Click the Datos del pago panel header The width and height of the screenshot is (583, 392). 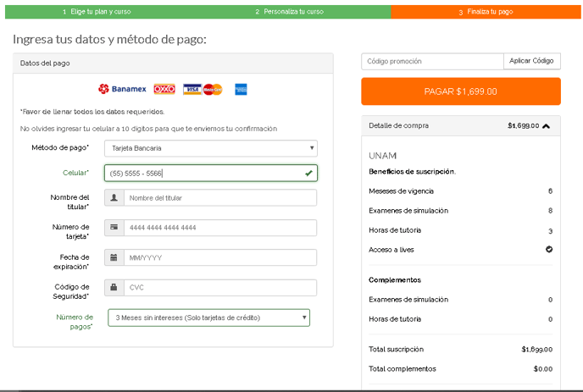pyautogui.click(x=173, y=63)
